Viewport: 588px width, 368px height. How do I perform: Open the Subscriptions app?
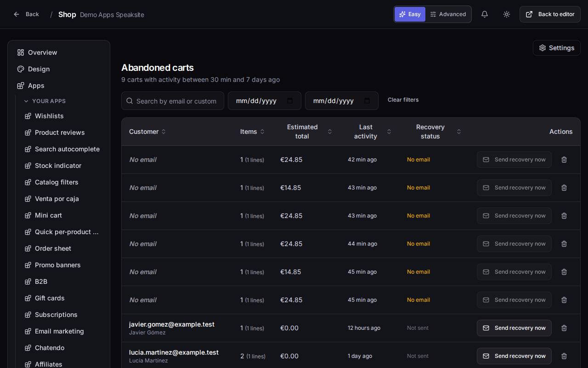click(x=62, y=315)
